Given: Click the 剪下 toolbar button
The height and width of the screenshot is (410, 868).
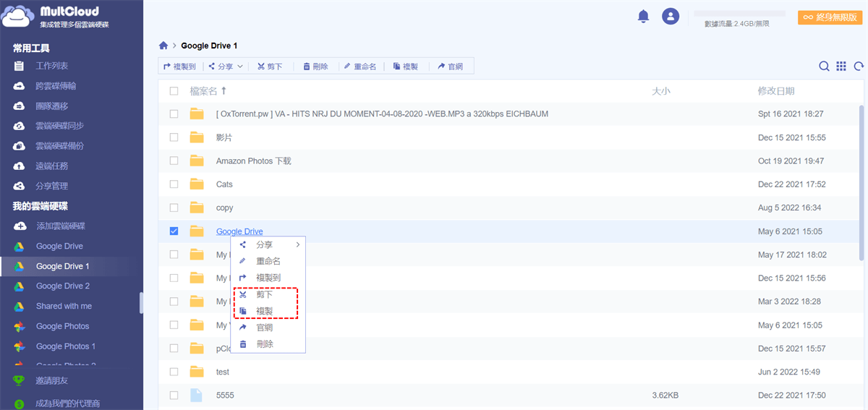Looking at the screenshot, I should coord(270,67).
